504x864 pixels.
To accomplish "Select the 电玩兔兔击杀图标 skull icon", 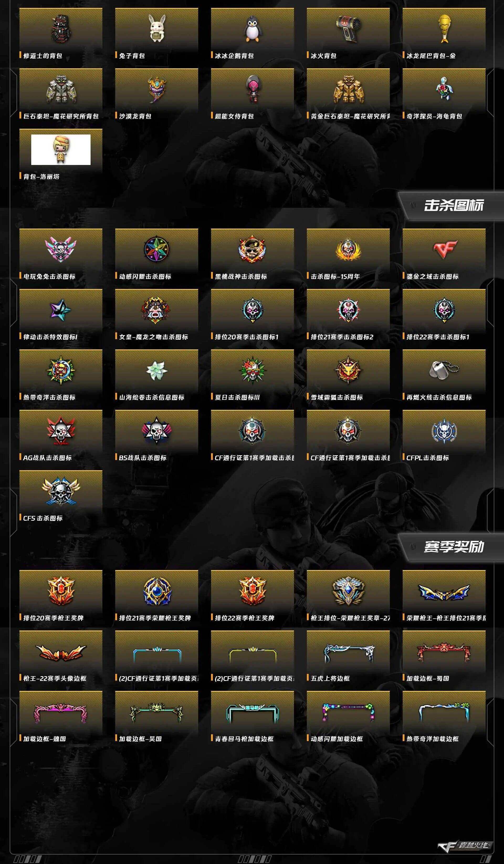I will [x=61, y=250].
